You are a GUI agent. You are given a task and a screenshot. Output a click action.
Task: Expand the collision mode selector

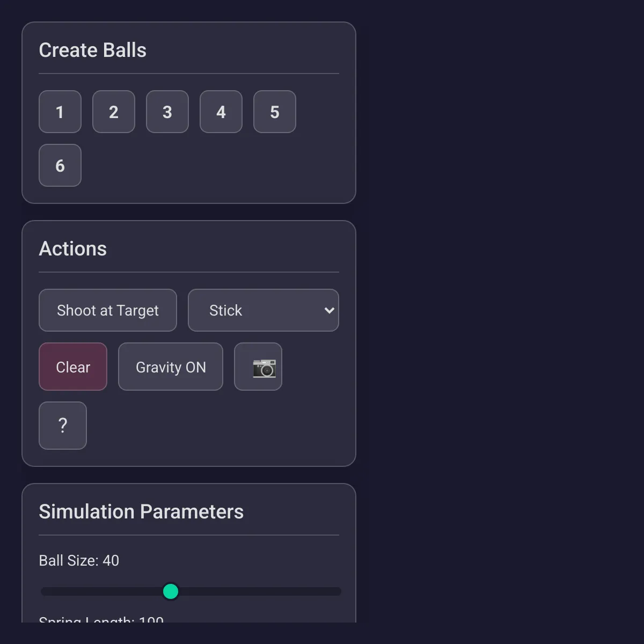[x=263, y=310]
